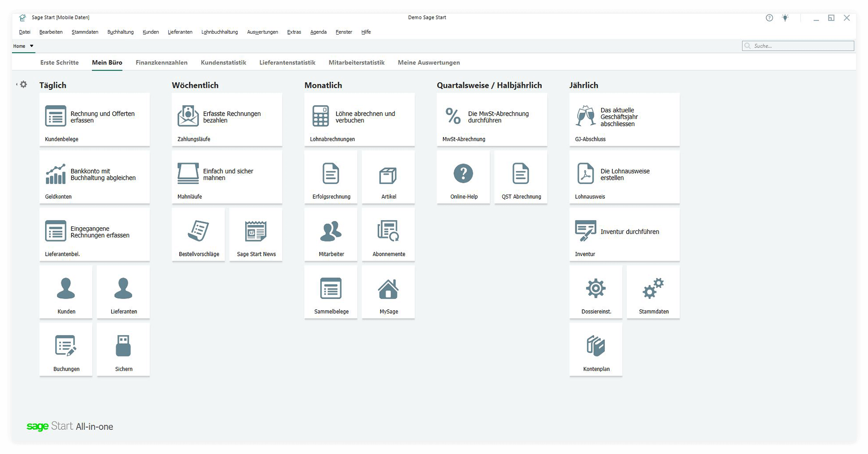This screenshot has height=454, width=868.
Task: Switch to the Kundenstatistik tab
Action: tap(223, 63)
